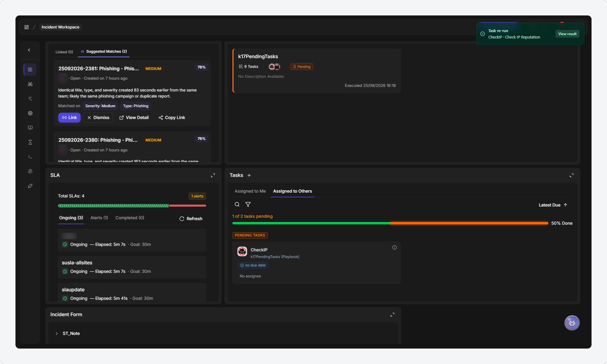Switch to the Assigned to Me tab
The width and height of the screenshot is (607, 364).
pos(250,191)
